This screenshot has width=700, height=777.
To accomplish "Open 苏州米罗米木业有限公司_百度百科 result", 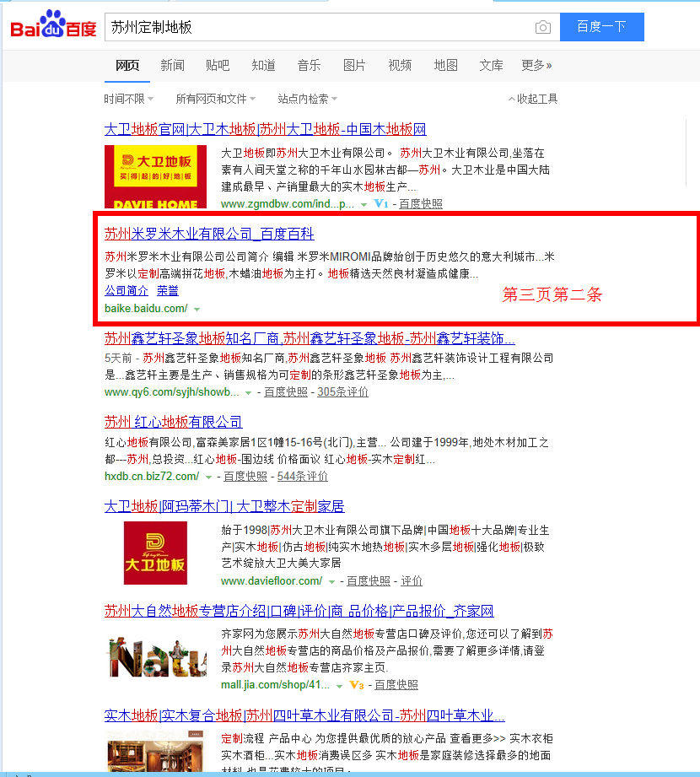I will pos(209,234).
